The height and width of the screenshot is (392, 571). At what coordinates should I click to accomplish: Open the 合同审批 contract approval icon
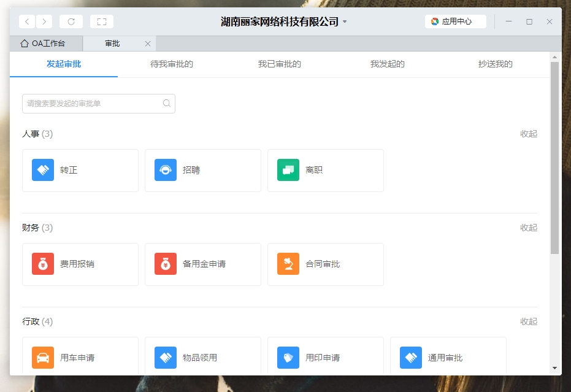[x=288, y=264]
